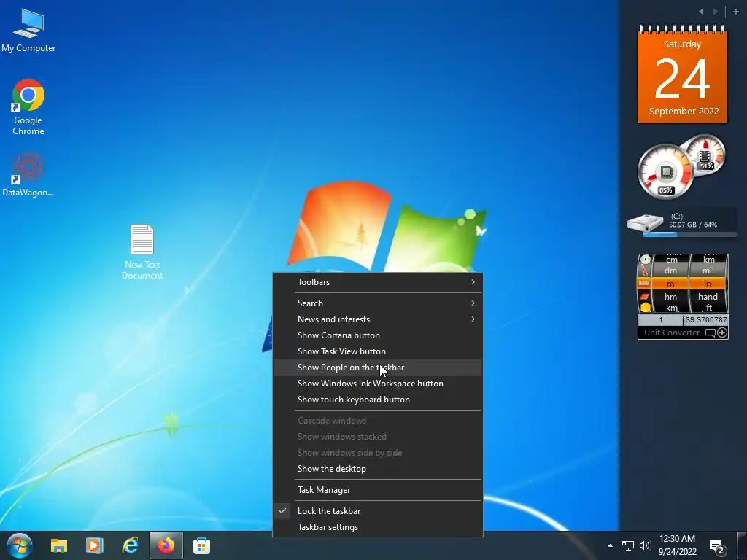Show hidden tray icons arrow
The image size is (747, 560).
(610, 545)
